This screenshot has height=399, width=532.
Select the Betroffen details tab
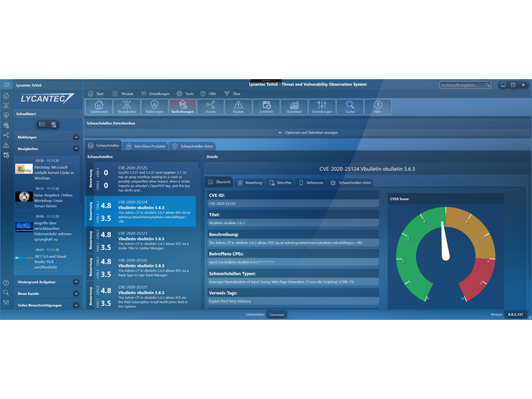click(280, 182)
